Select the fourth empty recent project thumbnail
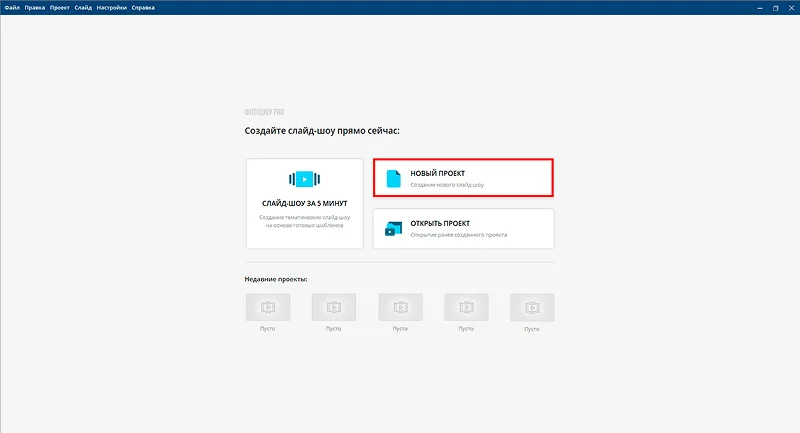 [466, 307]
